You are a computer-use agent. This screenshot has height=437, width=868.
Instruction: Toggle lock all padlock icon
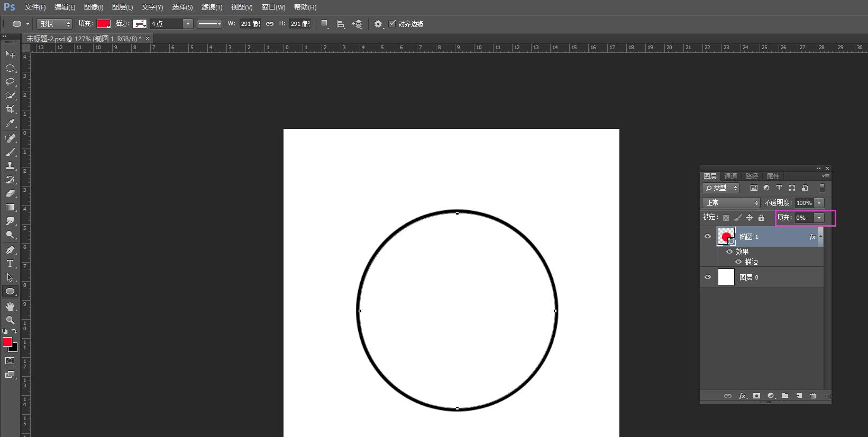pos(761,218)
